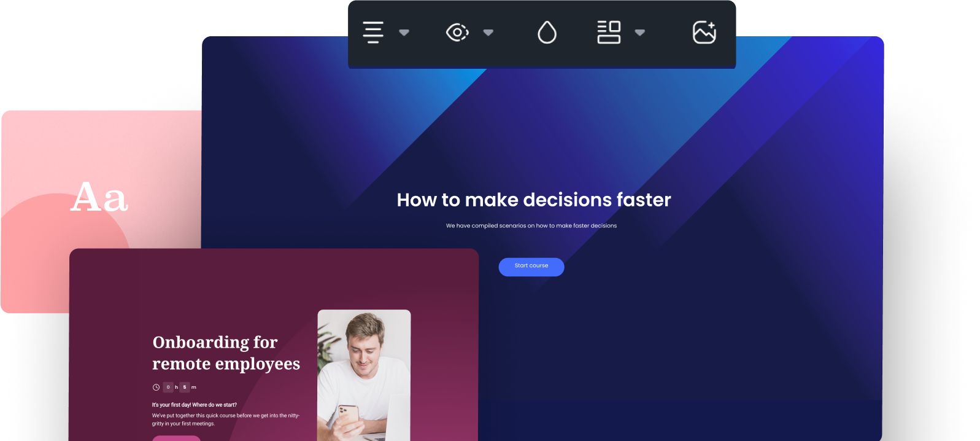Screen dimensions: 980x441
Task: Select the heading How to make decisions faster
Action: [x=534, y=200]
